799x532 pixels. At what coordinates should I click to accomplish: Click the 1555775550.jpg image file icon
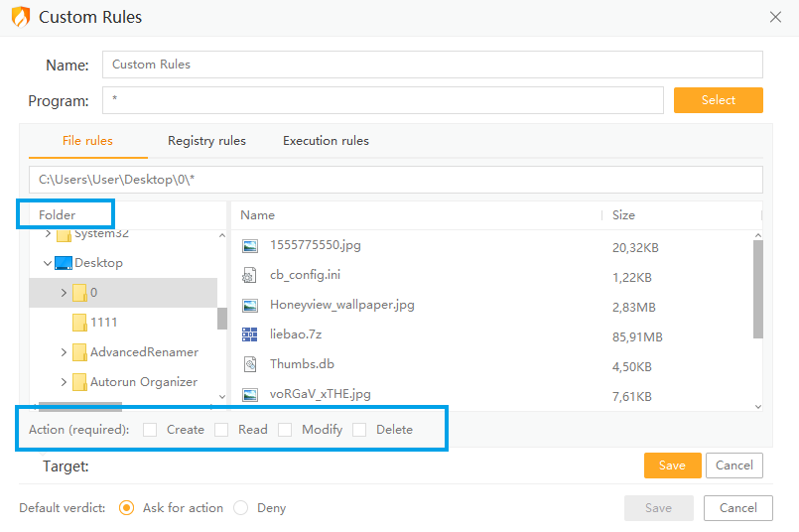pos(250,245)
